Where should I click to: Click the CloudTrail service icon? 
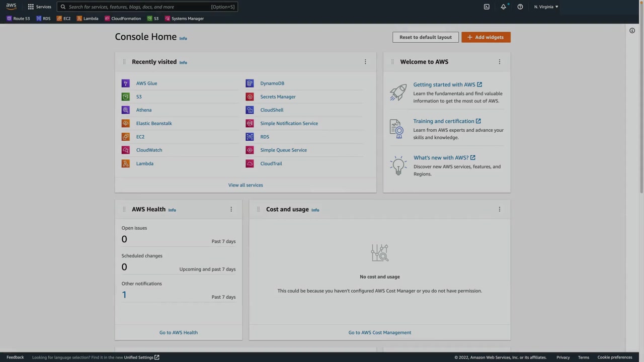click(x=250, y=163)
